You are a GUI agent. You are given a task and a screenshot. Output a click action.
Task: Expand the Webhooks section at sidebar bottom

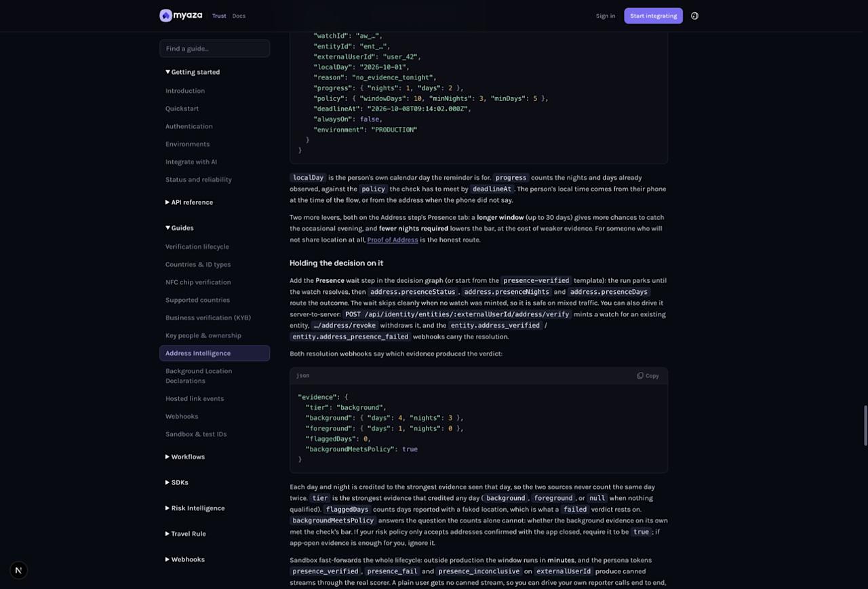click(185, 560)
